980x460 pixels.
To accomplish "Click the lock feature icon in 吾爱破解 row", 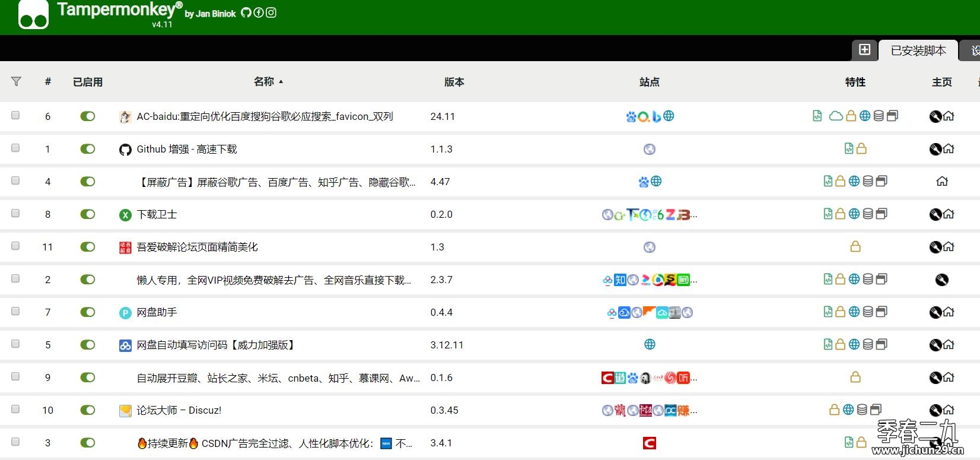I will click(x=855, y=246).
